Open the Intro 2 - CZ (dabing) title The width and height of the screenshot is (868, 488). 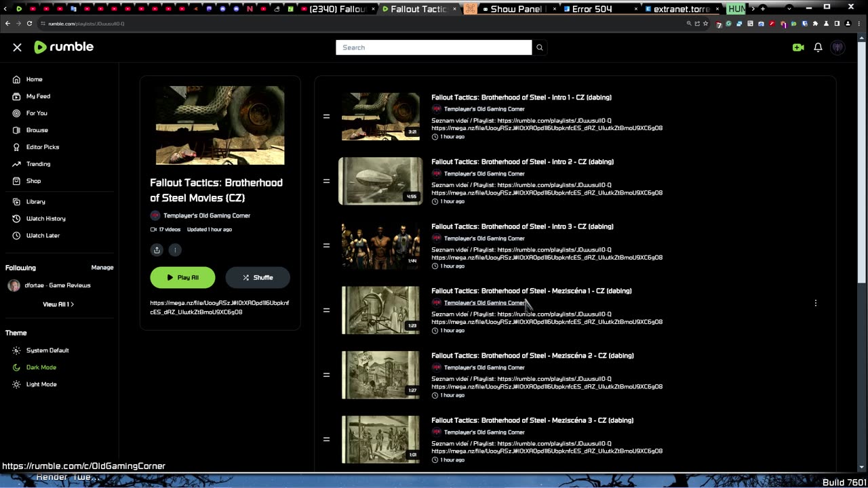[x=523, y=162]
